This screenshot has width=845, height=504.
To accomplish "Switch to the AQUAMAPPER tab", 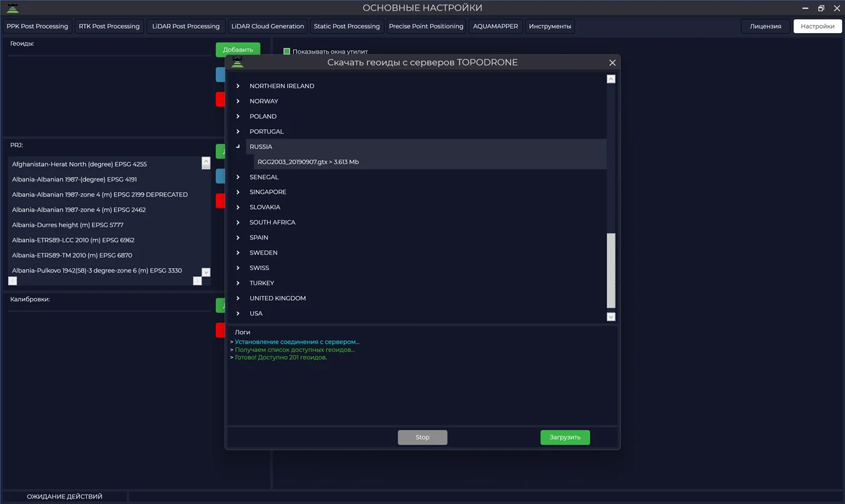I will (495, 26).
